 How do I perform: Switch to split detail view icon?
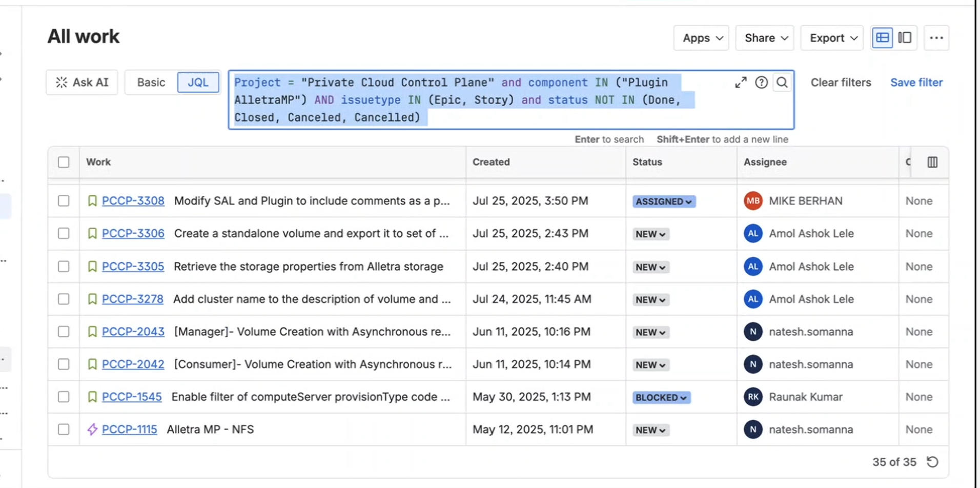905,38
